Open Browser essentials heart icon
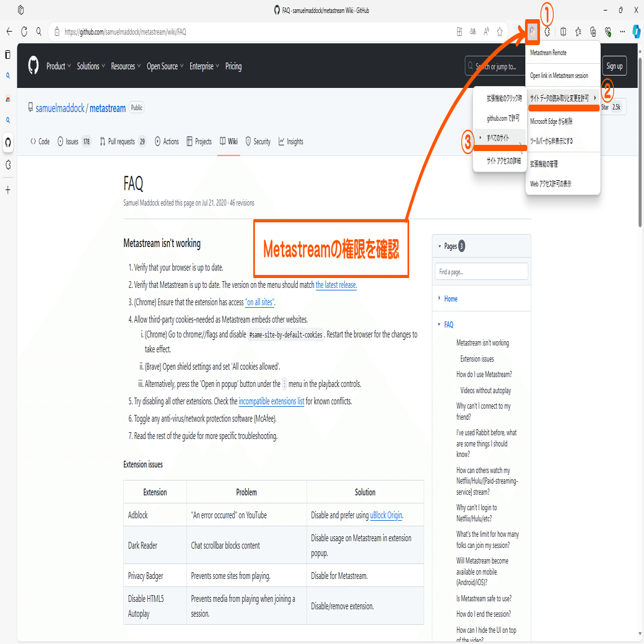Screen dimensions: 644x644 point(608,32)
